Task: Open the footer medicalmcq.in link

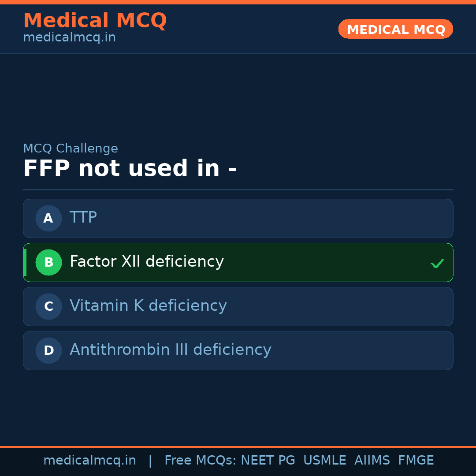Action: [x=89, y=461]
